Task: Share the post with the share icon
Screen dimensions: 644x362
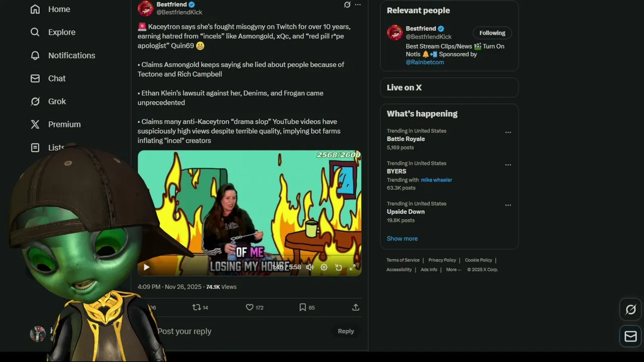Action: [356, 307]
